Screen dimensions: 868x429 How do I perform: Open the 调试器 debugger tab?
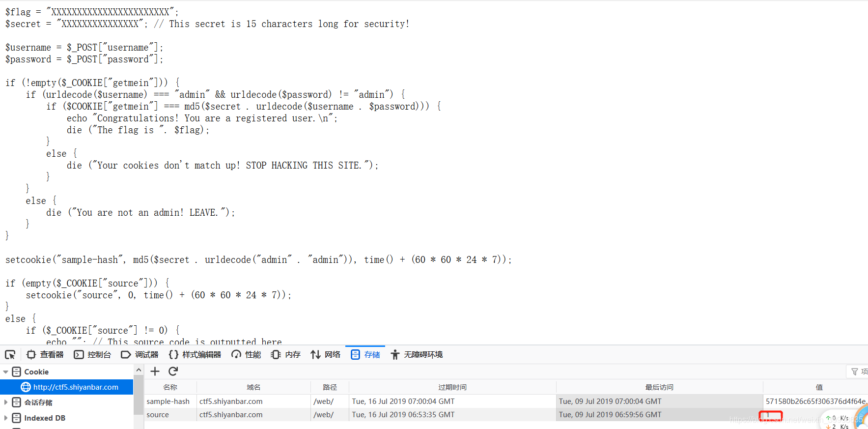[140, 354]
